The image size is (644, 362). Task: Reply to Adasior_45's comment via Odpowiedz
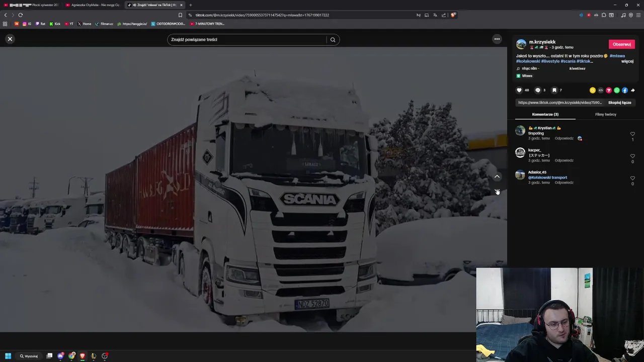pos(564,183)
